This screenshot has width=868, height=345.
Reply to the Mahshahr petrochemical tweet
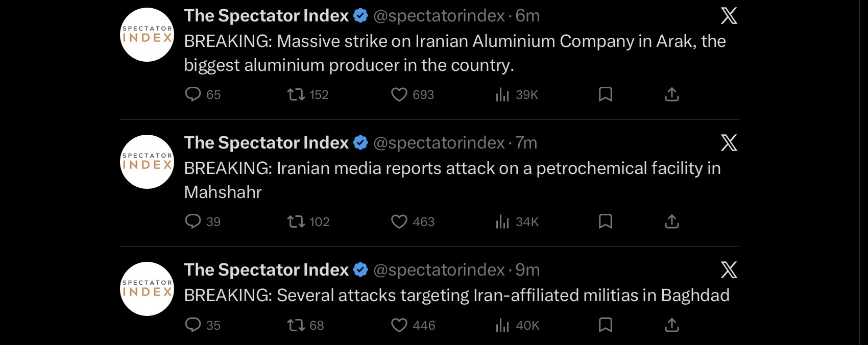[193, 221]
